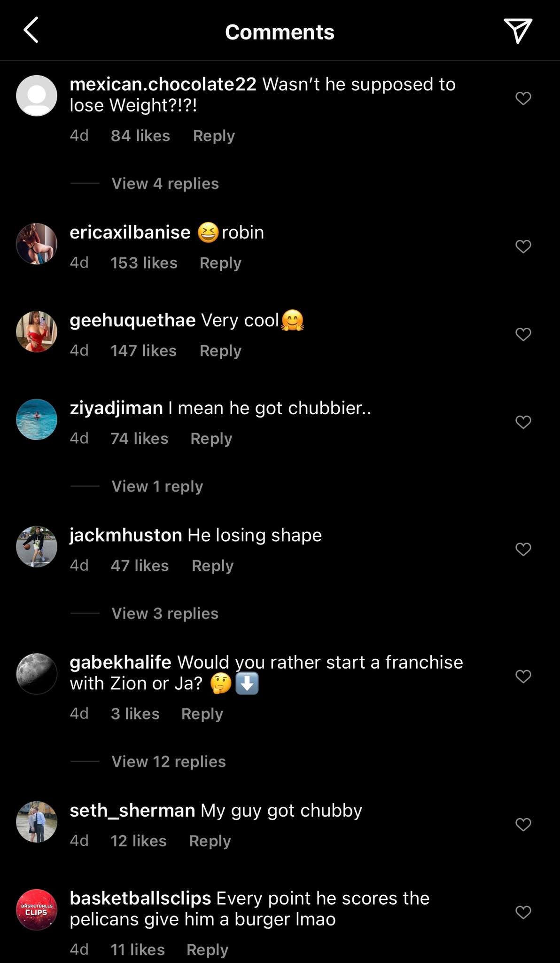The height and width of the screenshot is (963, 560).
Task: Heart basketballsclips' burger comment
Action: click(523, 912)
